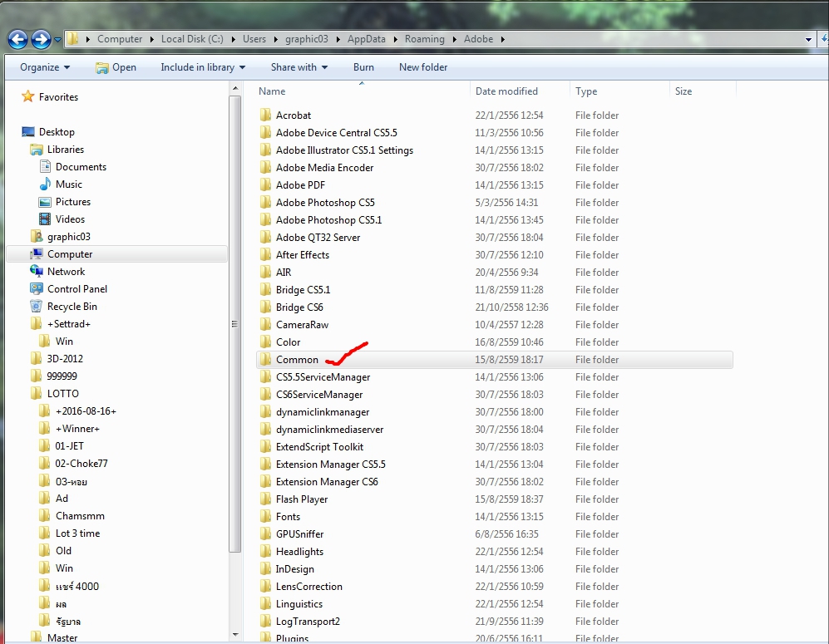
Task: Sort by the Type column header
Action: click(619, 91)
